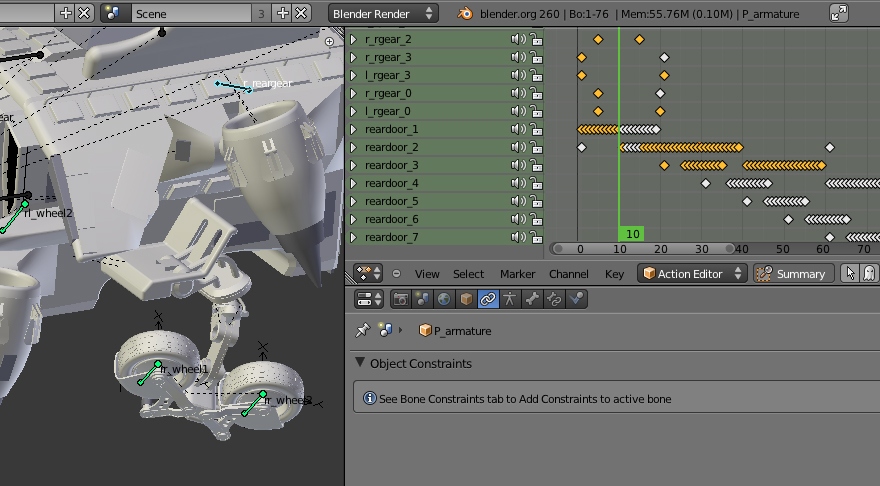
Task: Open the Bone Constraints properties tab
Action: point(554,299)
